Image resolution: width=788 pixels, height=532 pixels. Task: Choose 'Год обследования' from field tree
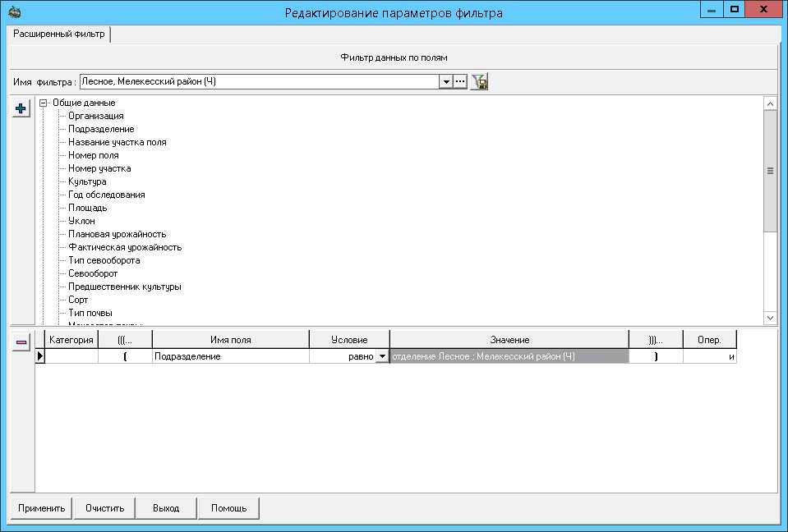click(x=107, y=195)
